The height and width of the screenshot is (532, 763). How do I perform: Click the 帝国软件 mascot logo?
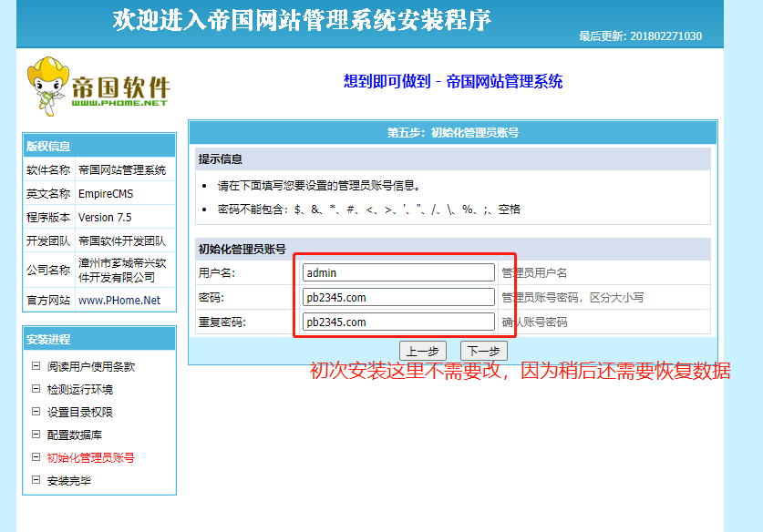click(98, 87)
